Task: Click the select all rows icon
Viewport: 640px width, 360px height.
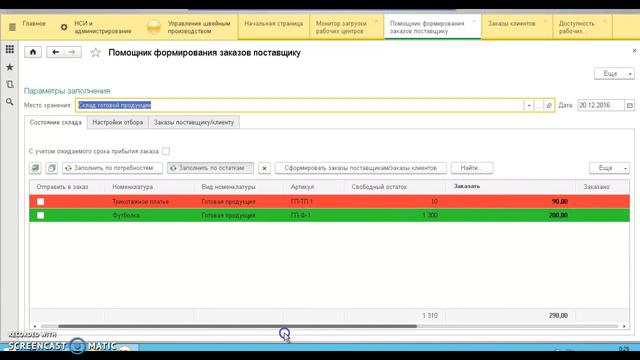Action: click(36, 168)
